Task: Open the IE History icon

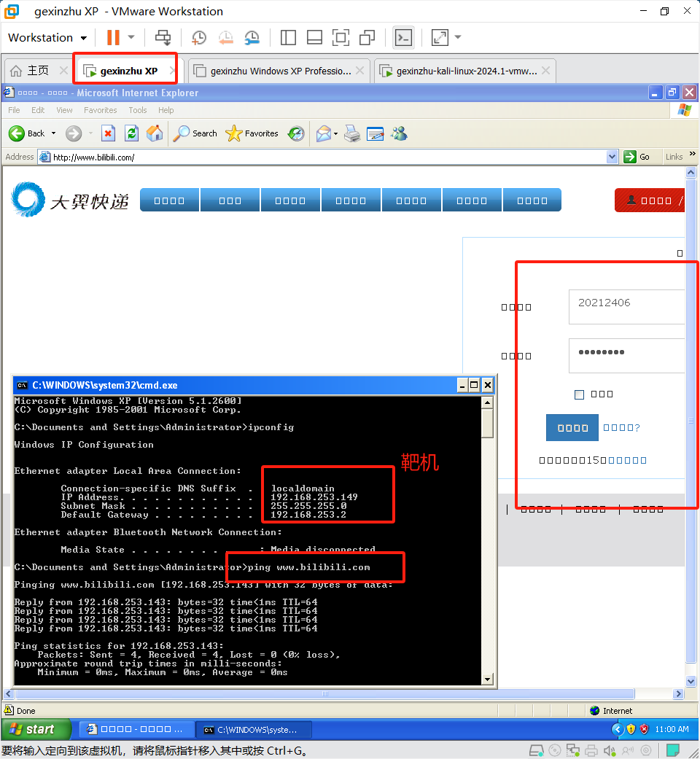Action: 296,133
